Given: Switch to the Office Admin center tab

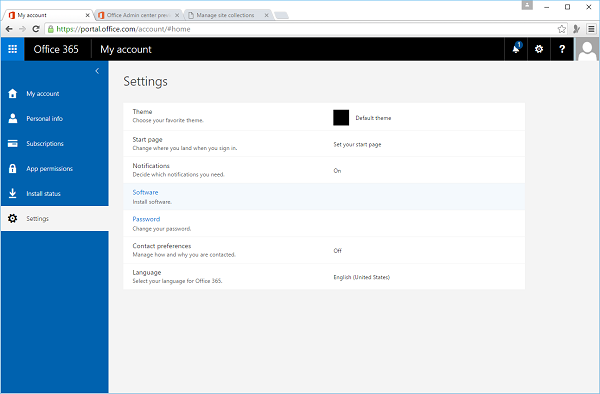Looking at the screenshot, I should click(x=138, y=15).
